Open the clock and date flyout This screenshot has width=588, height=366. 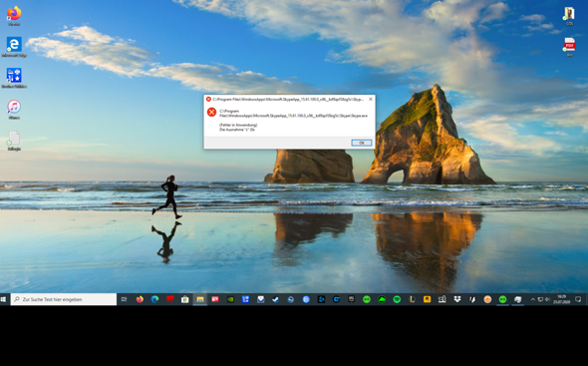click(x=561, y=299)
